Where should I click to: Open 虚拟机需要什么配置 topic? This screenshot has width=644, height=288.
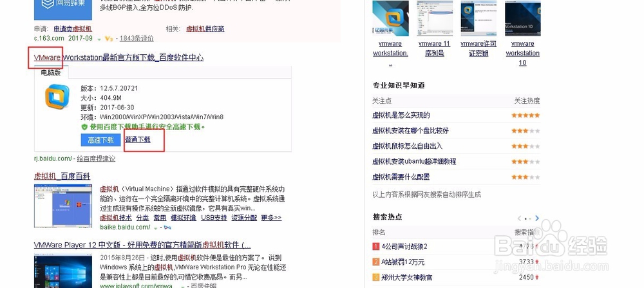[x=401, y=177]
